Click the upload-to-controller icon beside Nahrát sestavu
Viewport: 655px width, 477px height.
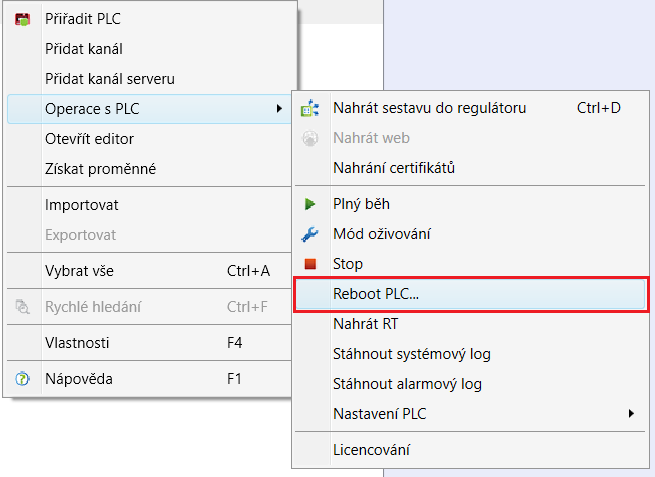coord(310,108)
